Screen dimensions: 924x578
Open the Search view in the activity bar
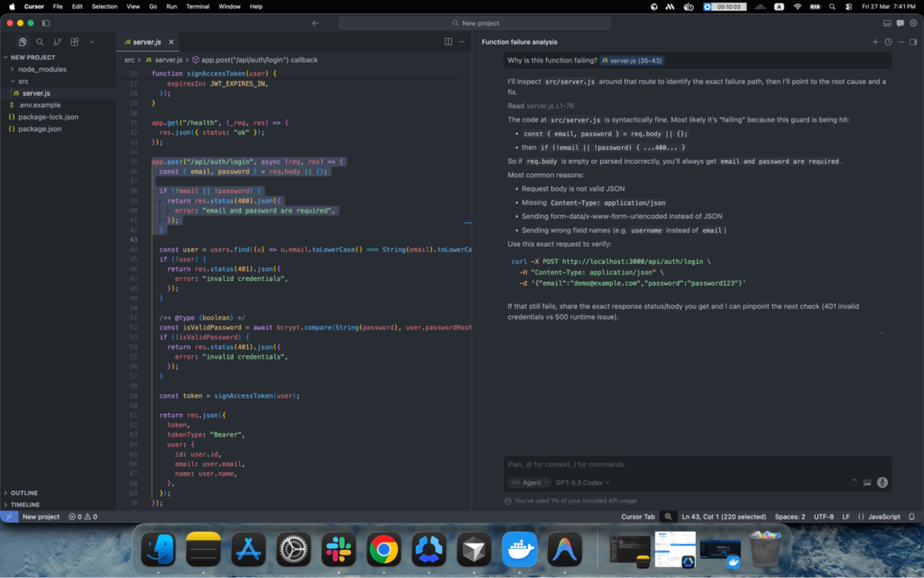pyautogui.click(x=39, y=42)
